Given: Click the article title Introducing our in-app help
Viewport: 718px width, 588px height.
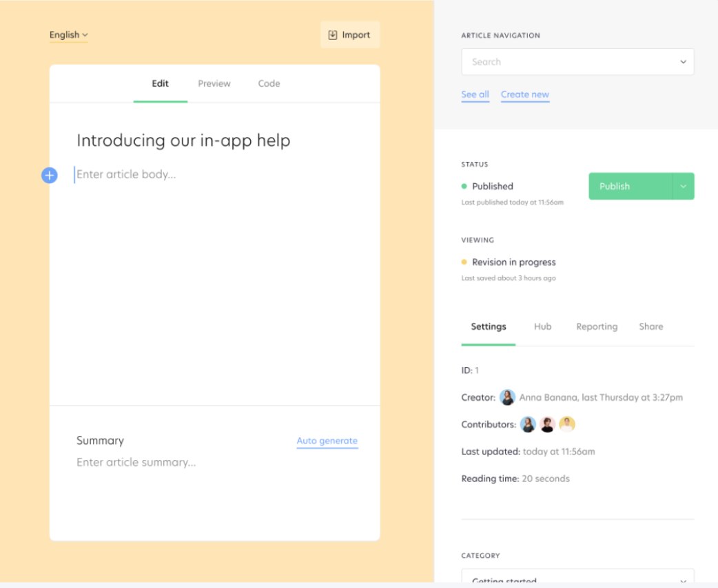Looking at the screenshot, I should [x=183, y=140].
